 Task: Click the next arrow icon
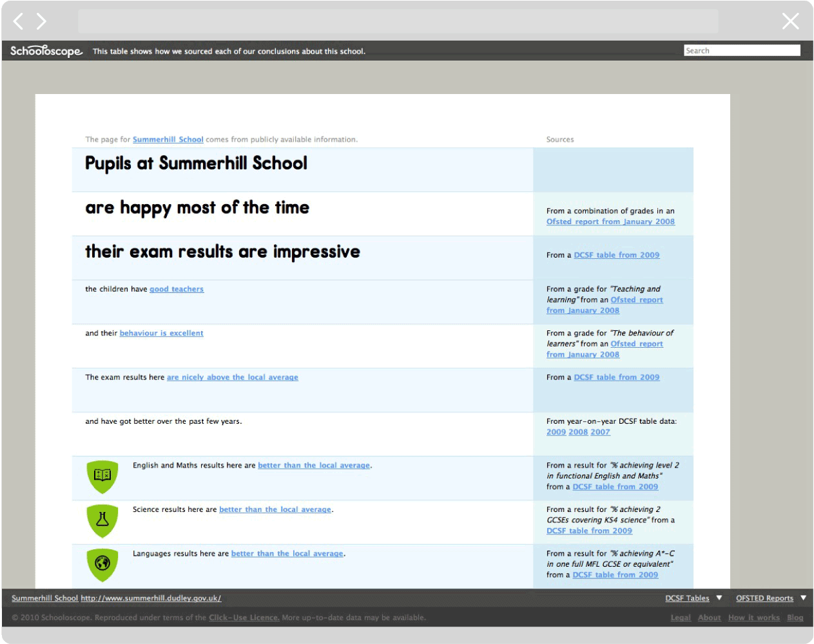(x=41, y=21)
